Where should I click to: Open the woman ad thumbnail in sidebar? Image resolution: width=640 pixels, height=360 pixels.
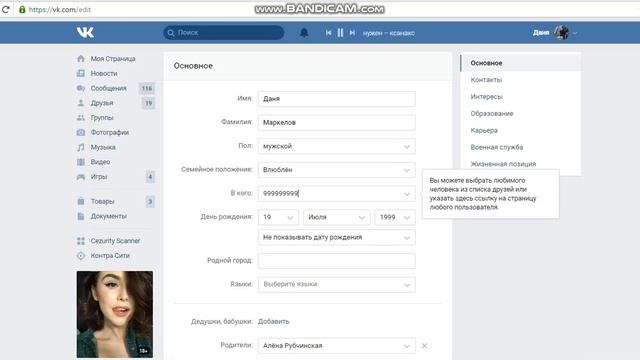[115, 314]
